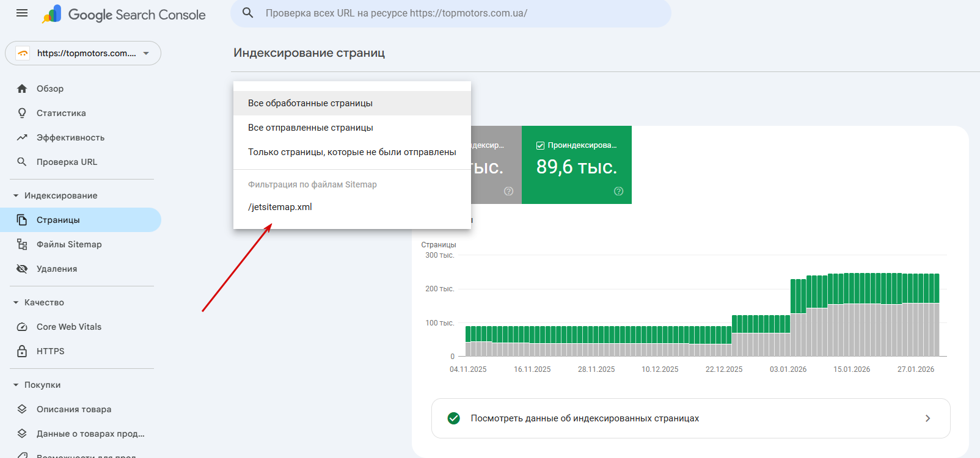Screen dimensions: 980x458
Task: Click the 10.12.2025 date on chart axis
Action: point(660,369)
